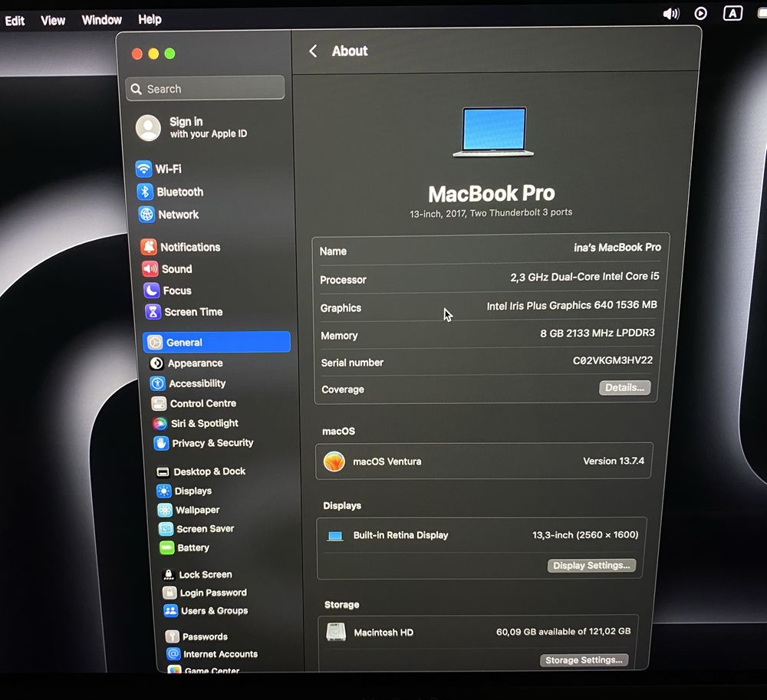Open keyboard input source menu icon
This screenshot has width=767, height=700.
(x=732, y=13)
